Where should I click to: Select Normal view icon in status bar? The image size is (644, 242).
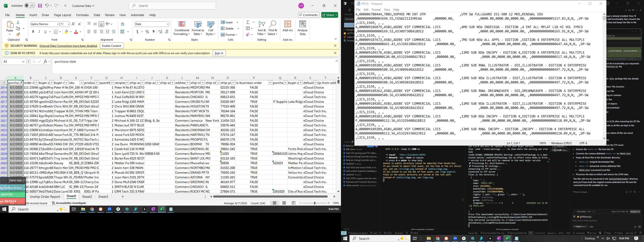[274, 203]
